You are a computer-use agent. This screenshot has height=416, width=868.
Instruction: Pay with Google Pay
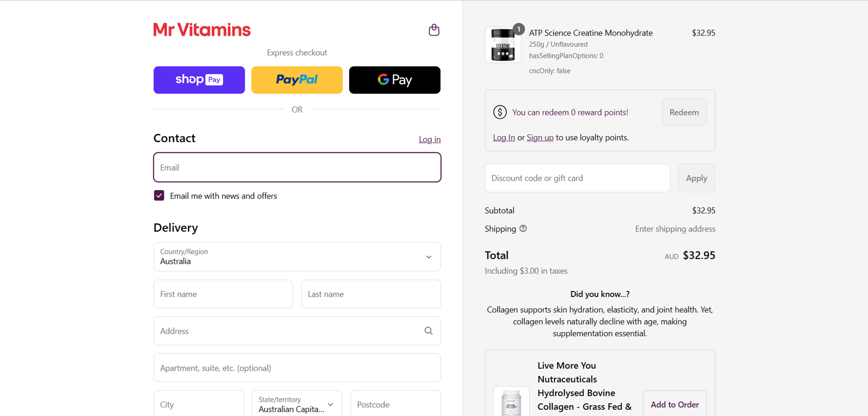point(395,80)
